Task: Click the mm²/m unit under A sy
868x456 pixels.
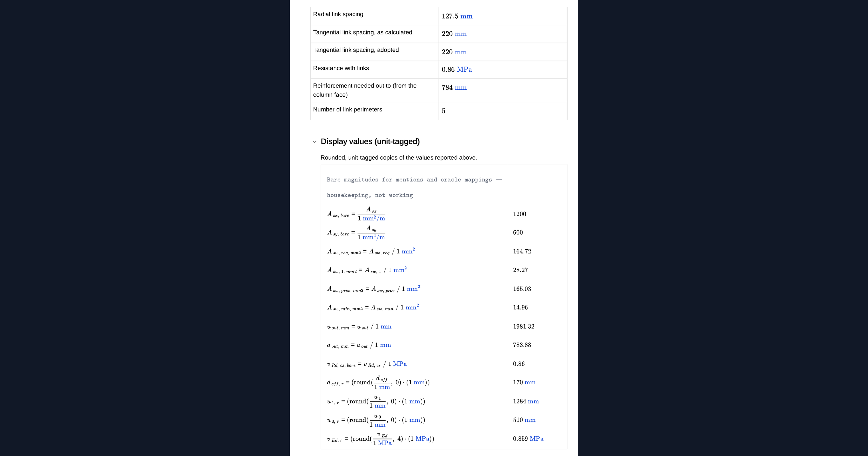Action: [373, 237]
